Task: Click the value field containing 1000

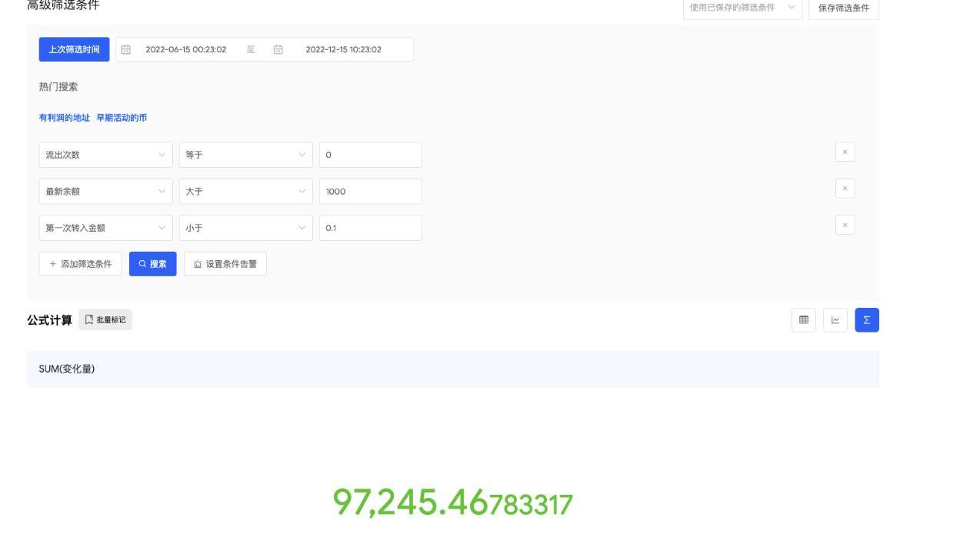Action: 370,192
